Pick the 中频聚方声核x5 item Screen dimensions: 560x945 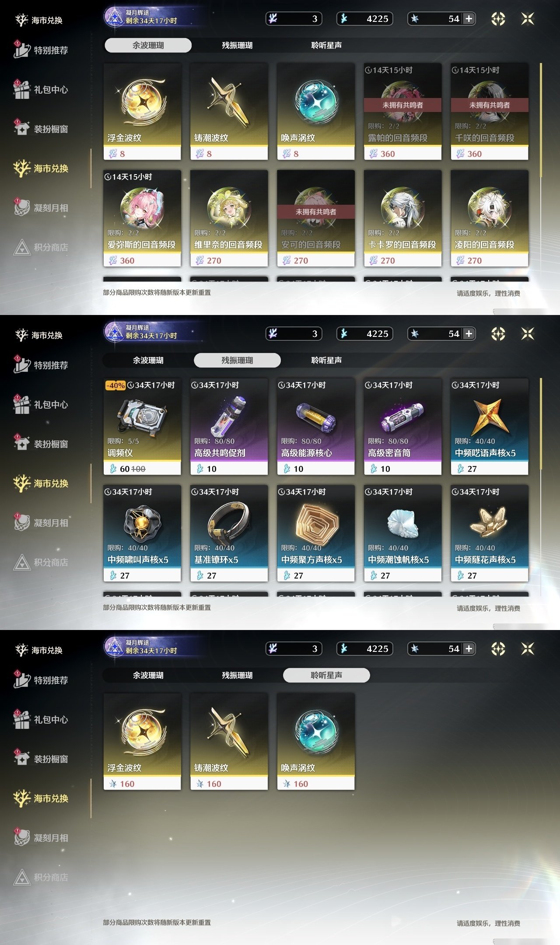point(316,533)
